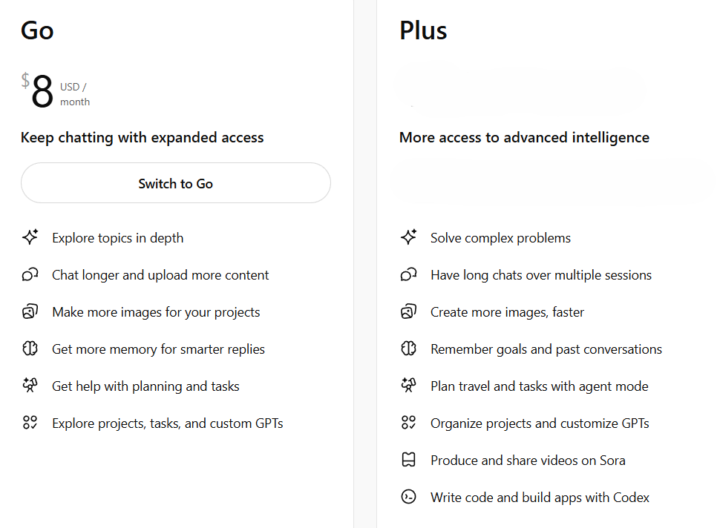Click grid icon beside Organize projects
The height and width of the screenshot is (528, 720).
pyautogui.click(x=408, y=423)
